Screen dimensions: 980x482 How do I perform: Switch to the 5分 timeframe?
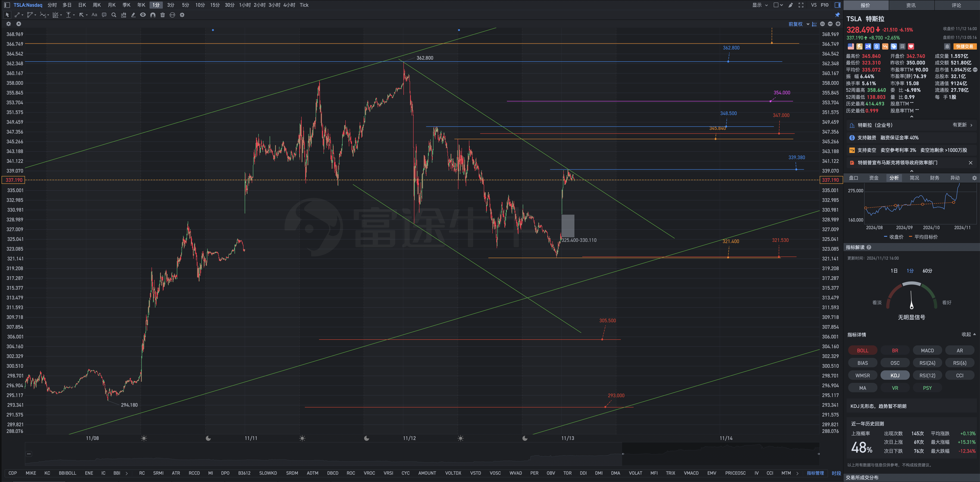(186, 5)
